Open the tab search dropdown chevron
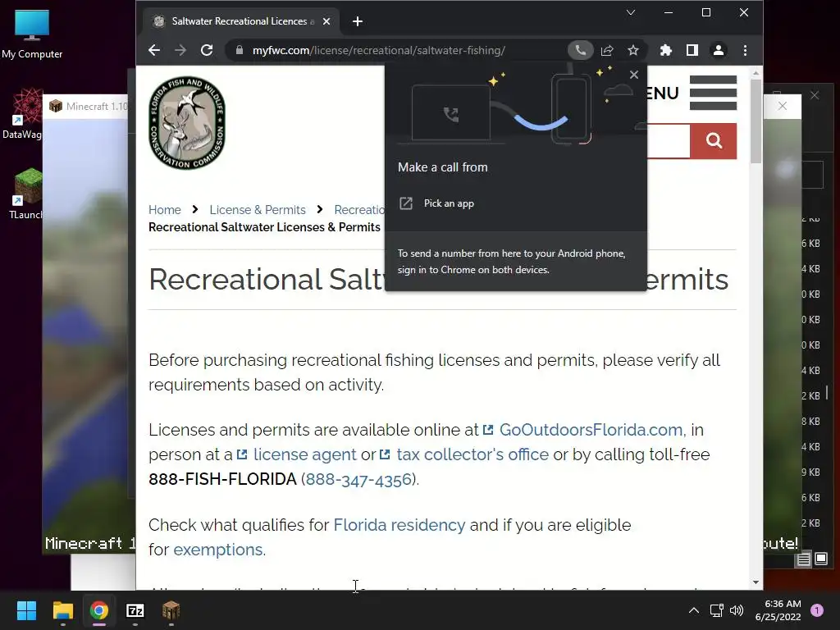This screenshot has width=840, height=630. (631, 12)
